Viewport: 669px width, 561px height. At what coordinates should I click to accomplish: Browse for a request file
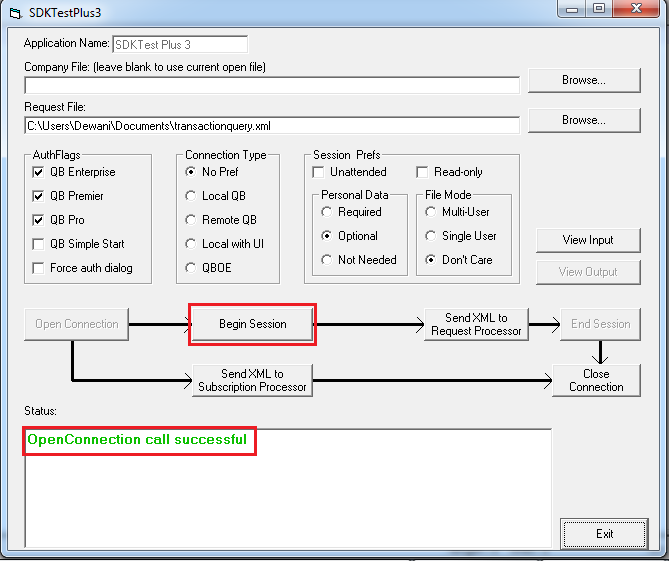click(584, 120)
